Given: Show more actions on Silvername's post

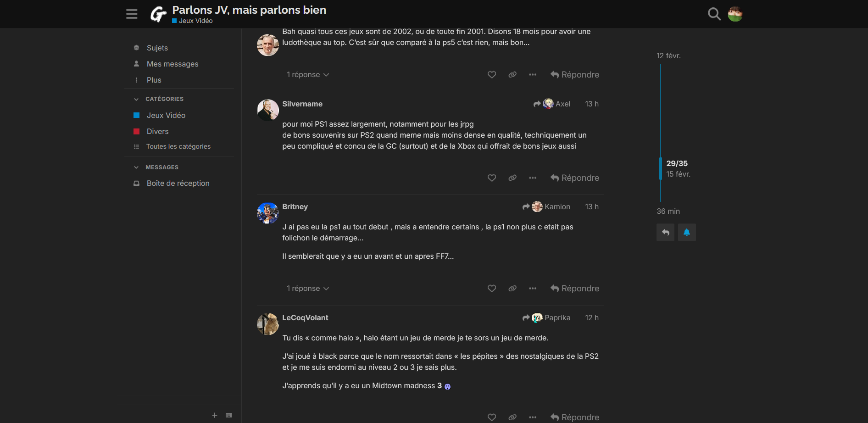Looking at the screenshot, I should [533, 178].
